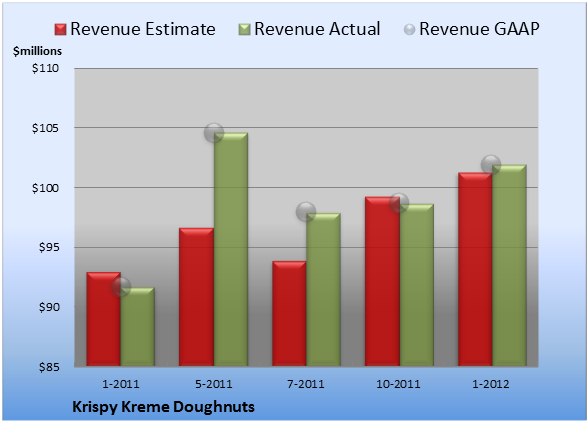This screenshot has width=588, height=422.
Task: Click the red Revenue Estimate legend swatch
Action: [x=60, y=30]
